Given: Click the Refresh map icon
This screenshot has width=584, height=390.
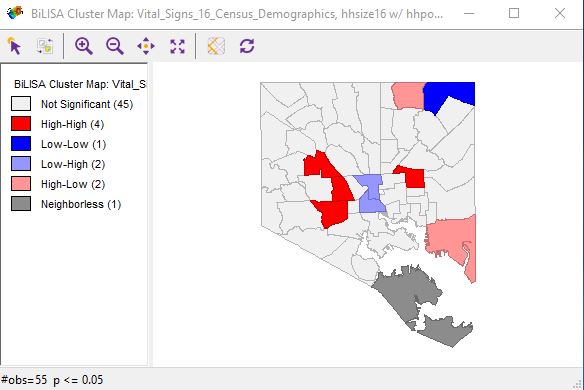Looking at the screenshot, I should click(247, 46).
